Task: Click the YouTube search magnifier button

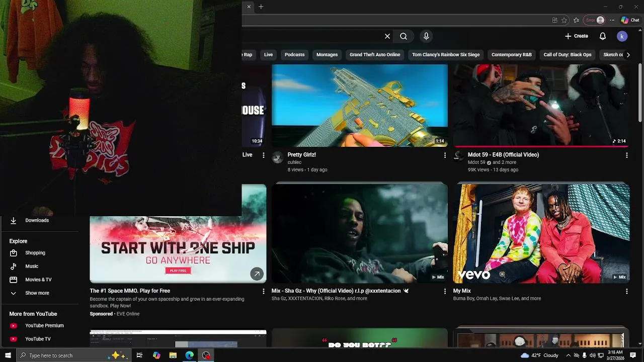Action: [x=404, y=36]
